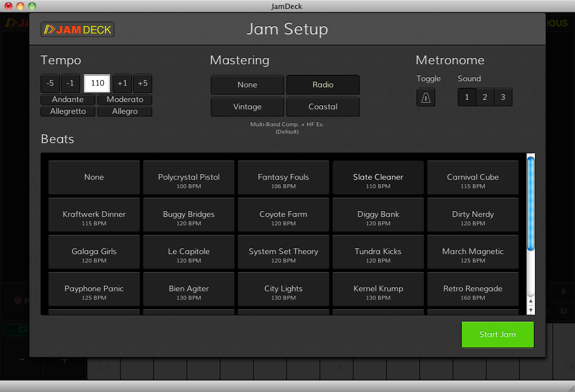
Task: Click the Beats scrollbar up arrow
Action: 530,301
